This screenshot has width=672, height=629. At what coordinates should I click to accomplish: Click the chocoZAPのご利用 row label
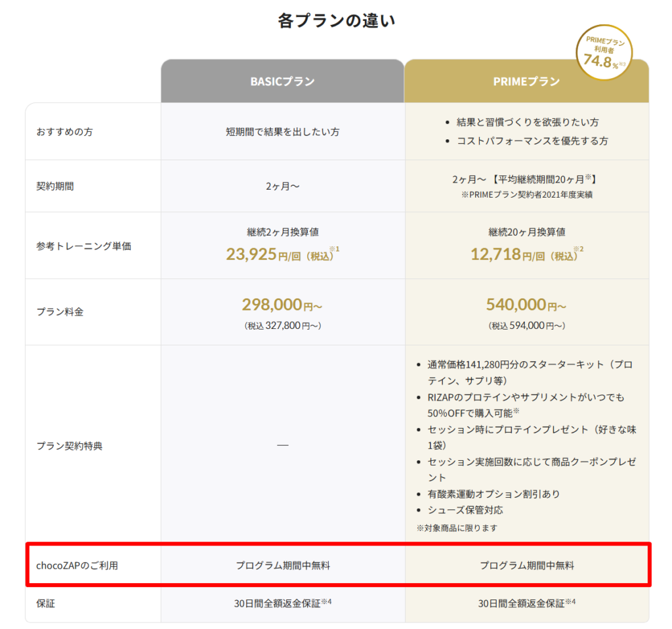(x=77, y=565)
